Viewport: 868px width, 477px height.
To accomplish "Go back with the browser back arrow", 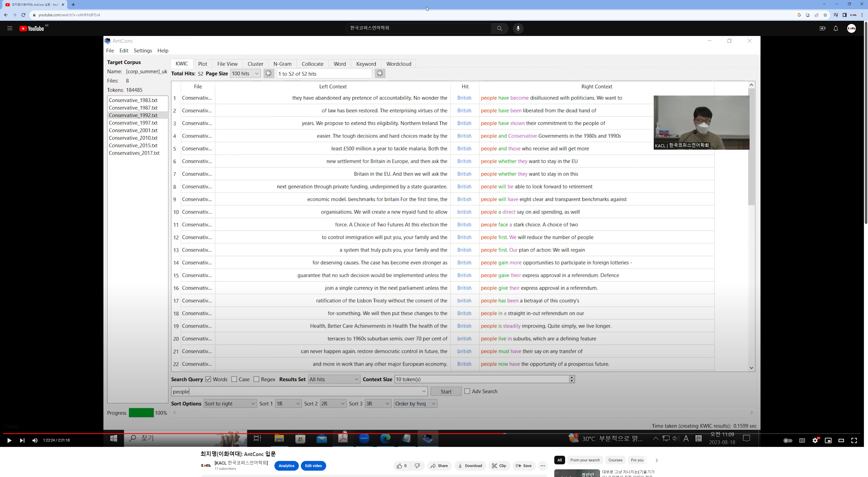I will tap(6, 15).
